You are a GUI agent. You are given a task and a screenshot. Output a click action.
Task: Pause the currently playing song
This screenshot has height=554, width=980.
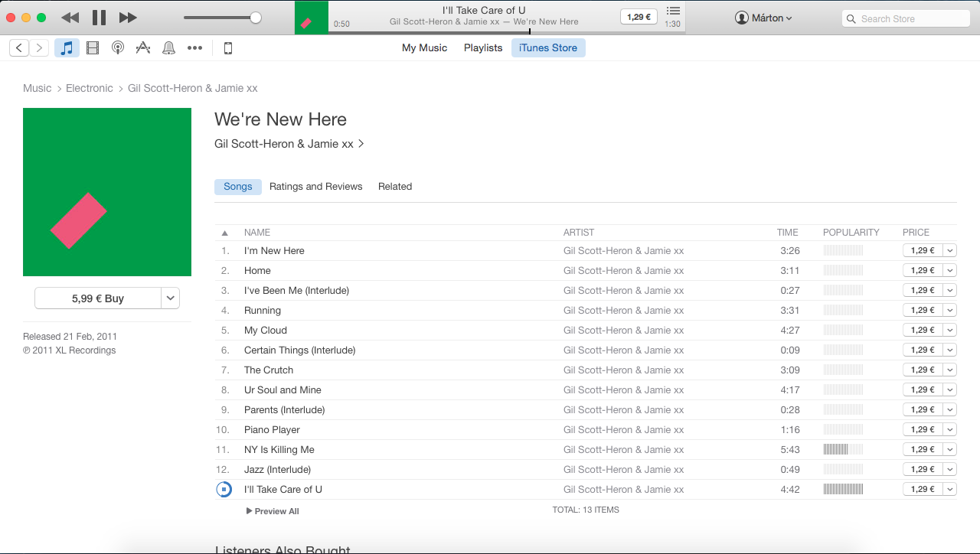click(x=99, y=18)
